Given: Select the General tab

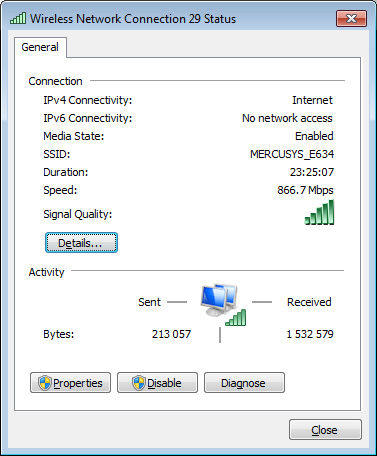Looking at the screenshot, I should (x=40, y=47).
